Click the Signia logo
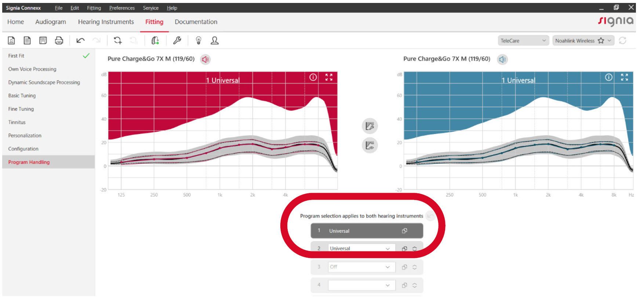The image size is (644, 302). click(x=616, y=21)
